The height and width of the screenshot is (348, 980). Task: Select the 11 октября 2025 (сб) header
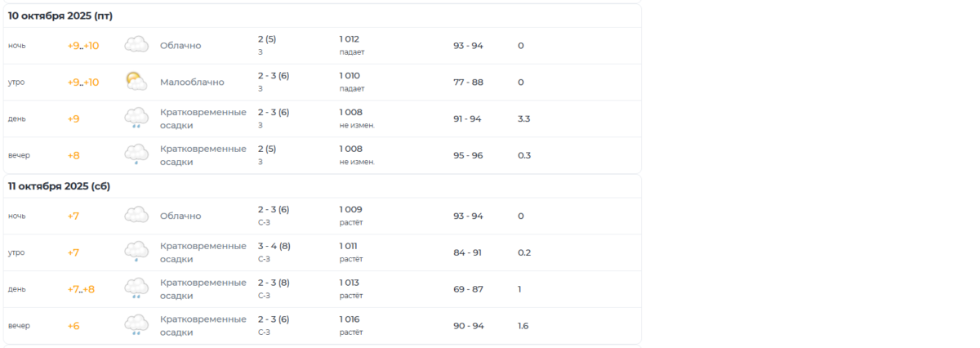[x=59, y=186]
